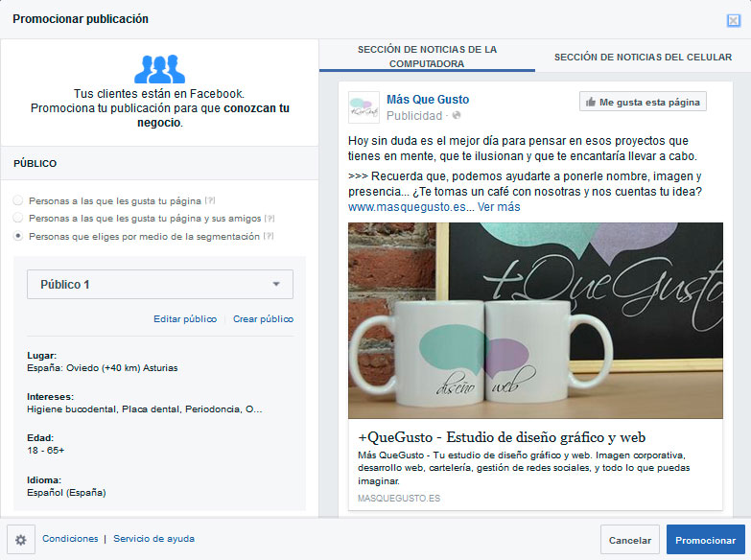This screenshot has width=751, height=560.
Task: Open the 'Editar público' link
Action: coord(185,319)
